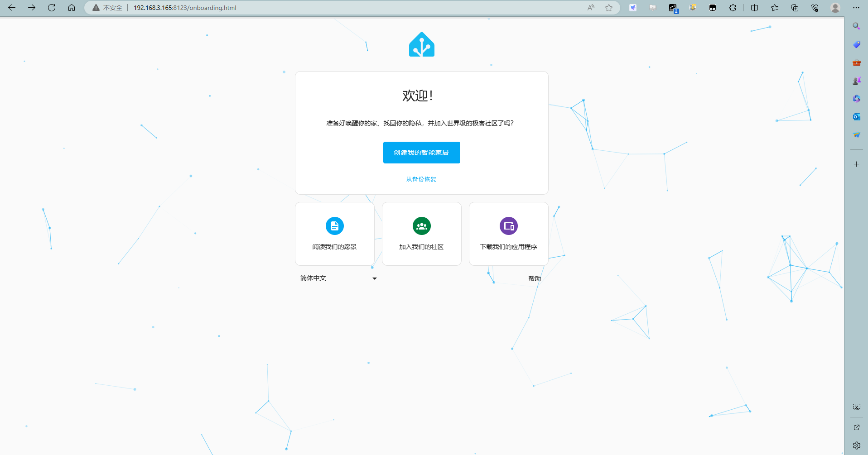
Task: Click the 创建我的智能家居 button
Action: coord(421,153)
